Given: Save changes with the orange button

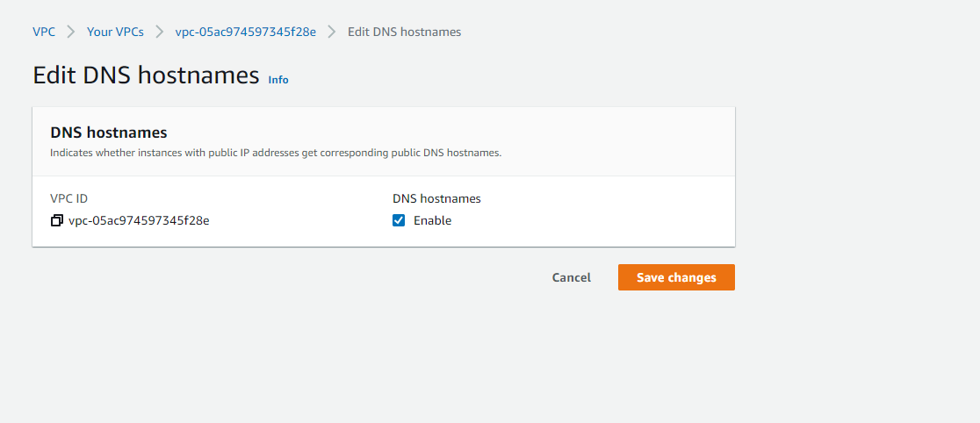Looking at the screenshot, I should point(676,277).
